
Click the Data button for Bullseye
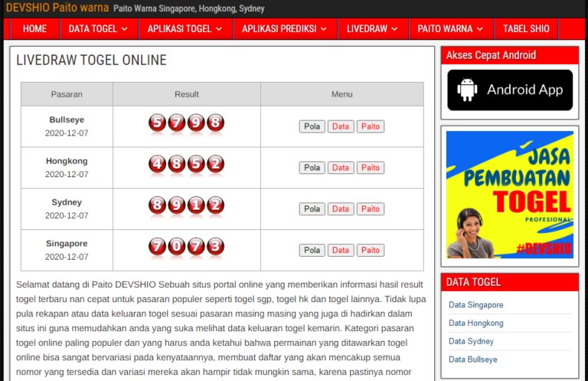pos(341,126)
